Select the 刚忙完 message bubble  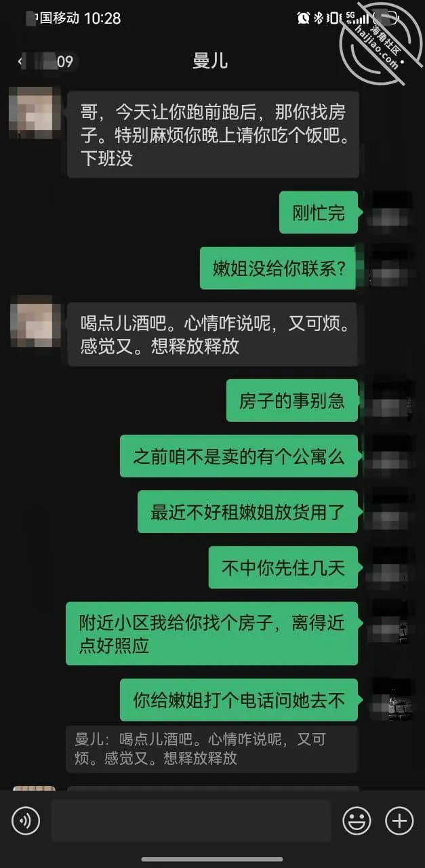(319, 213)
